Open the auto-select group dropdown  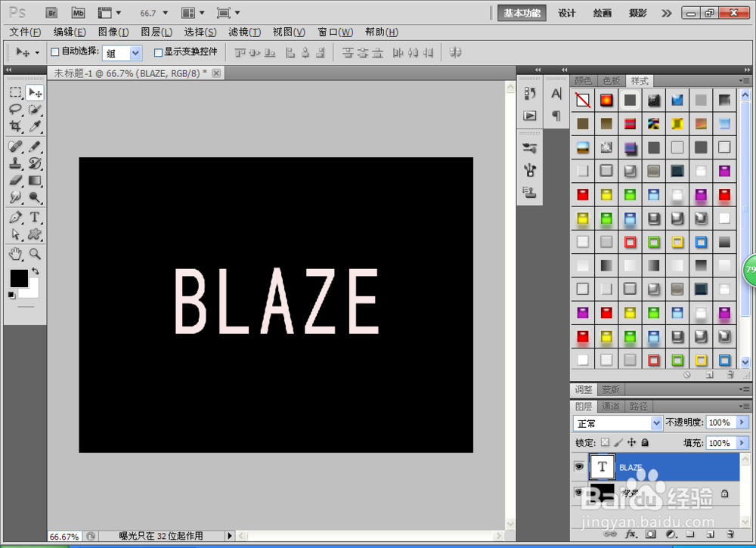tap(135, 53)
